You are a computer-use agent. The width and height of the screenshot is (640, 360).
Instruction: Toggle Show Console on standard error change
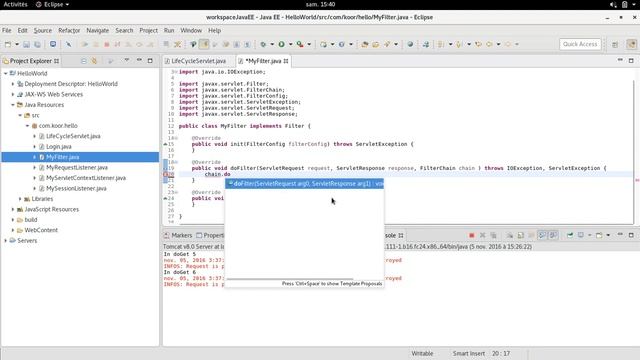pyautogui.click(x=553, y=236)
